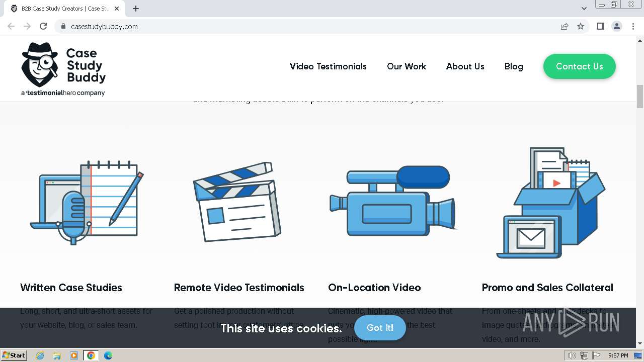Open the Action Center flag icon
Viewport: 644px width, 362px height.
click(x=596, y=355)
